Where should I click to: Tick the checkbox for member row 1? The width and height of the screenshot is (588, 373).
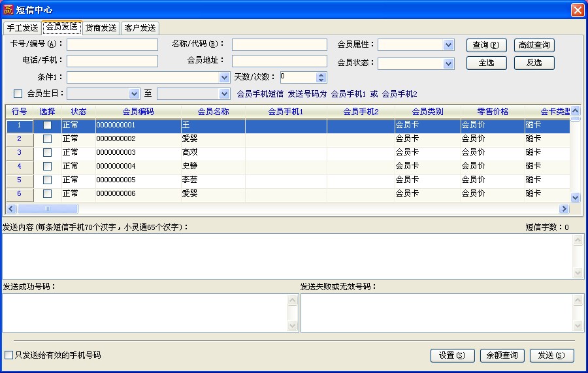47,125
